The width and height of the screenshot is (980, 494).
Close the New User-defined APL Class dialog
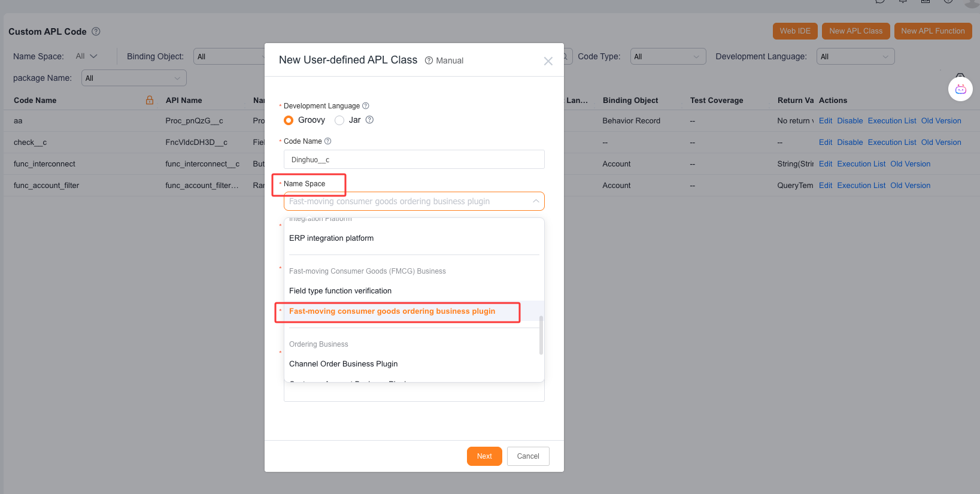[x=548, y=61]
